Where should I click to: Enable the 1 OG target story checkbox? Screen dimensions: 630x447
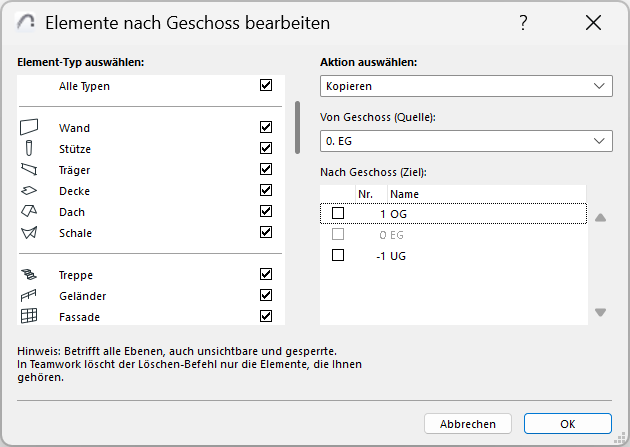coord(338,213)
